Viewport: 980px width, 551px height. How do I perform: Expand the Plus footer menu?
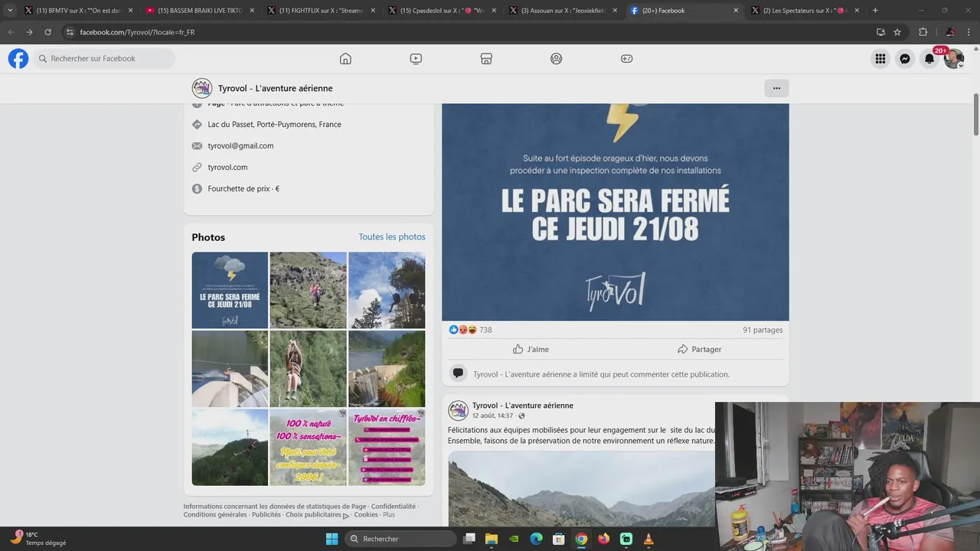(x=389, y=515)
